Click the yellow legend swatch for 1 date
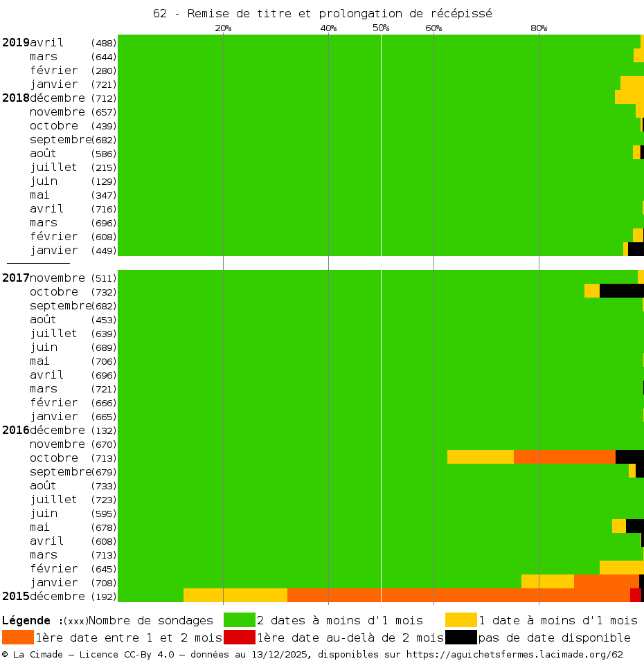Viewport: 644px width, 661px height. tap(461, 619)
